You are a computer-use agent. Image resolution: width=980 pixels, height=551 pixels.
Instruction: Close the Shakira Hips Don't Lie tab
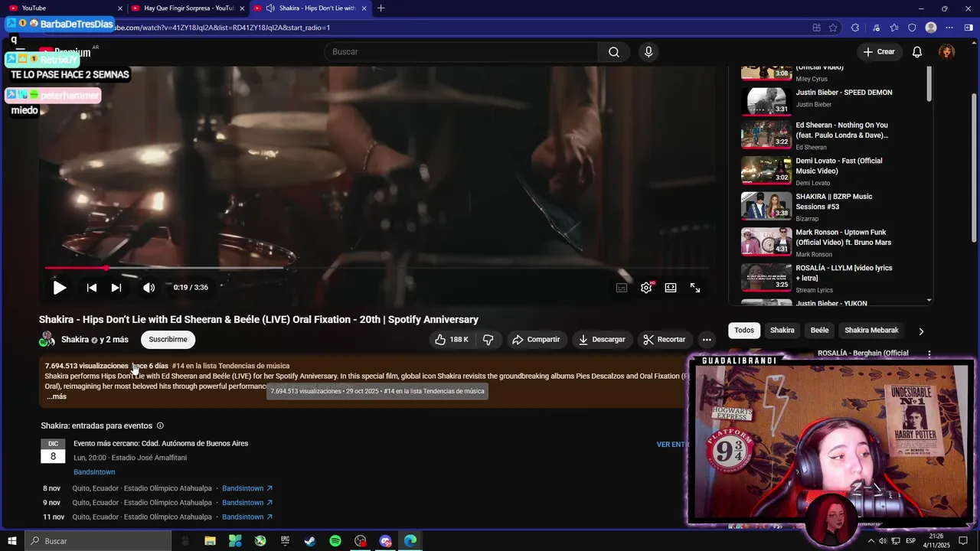pyautogui.click(x=364, y=8)
